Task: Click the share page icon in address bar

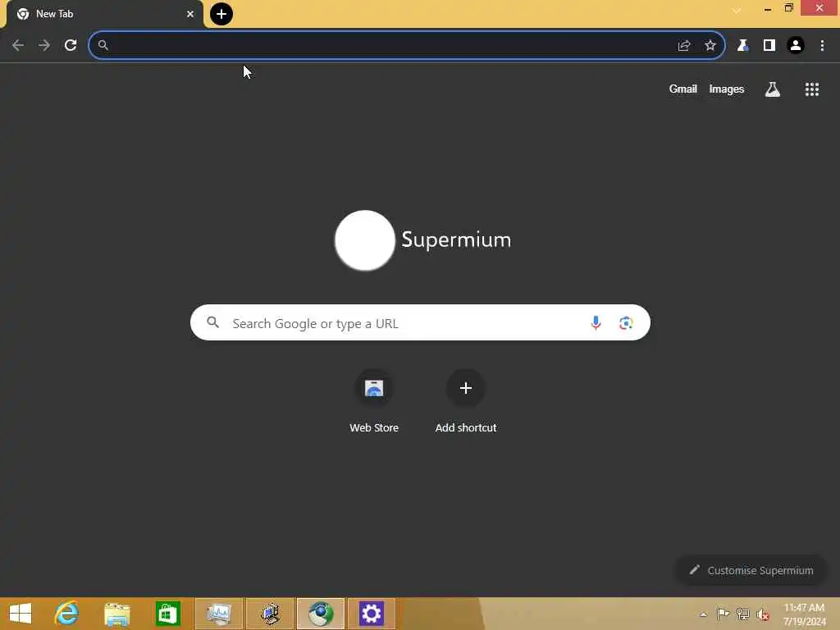Action: coord(684,46)
